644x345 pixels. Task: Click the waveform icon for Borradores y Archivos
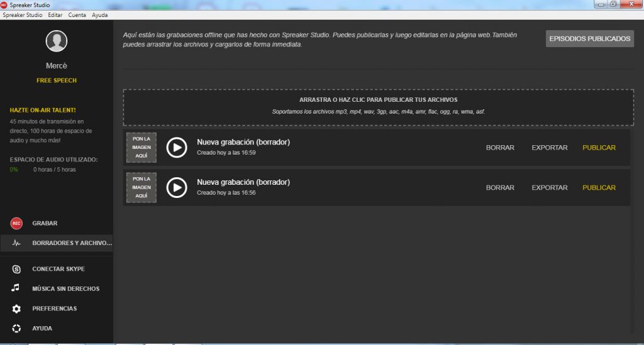(x=16, y=243)
